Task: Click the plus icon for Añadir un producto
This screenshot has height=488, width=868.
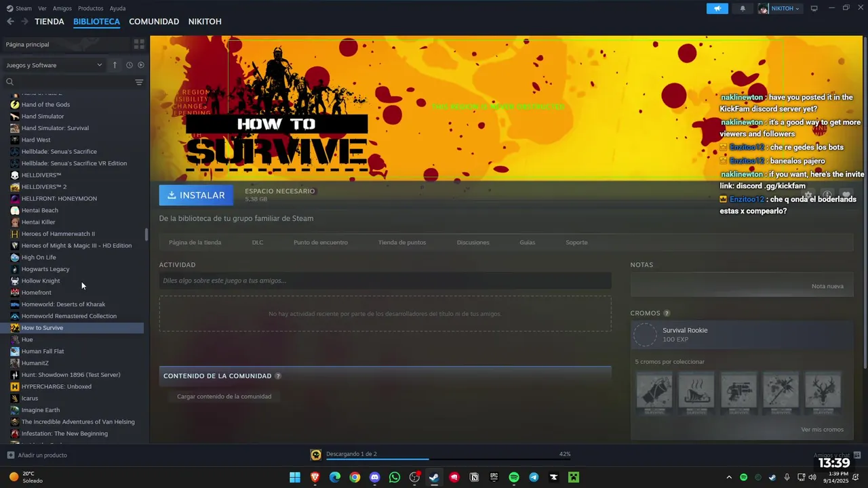Action: click(x=10, y=455)
